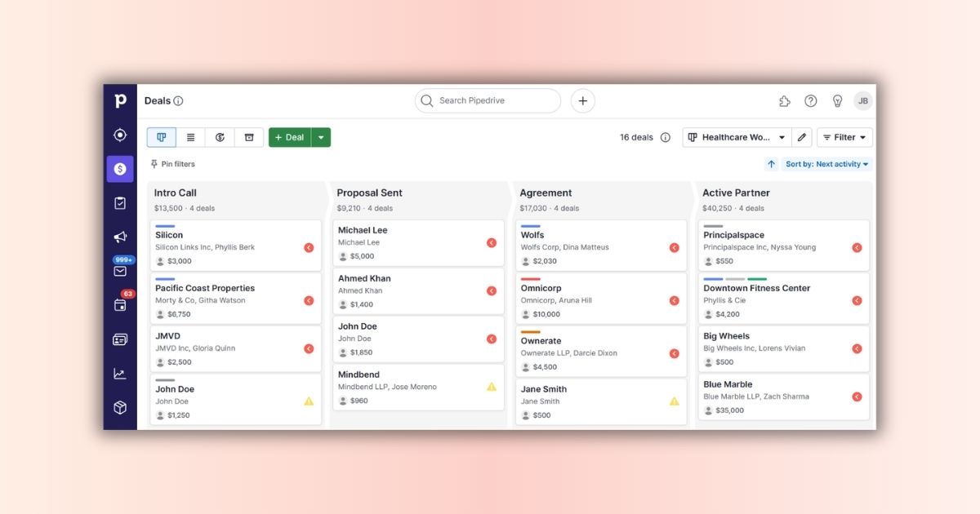Switch to pipeline kanban view
This screenshot has width=980, height=514.
[x=161, y=137]
